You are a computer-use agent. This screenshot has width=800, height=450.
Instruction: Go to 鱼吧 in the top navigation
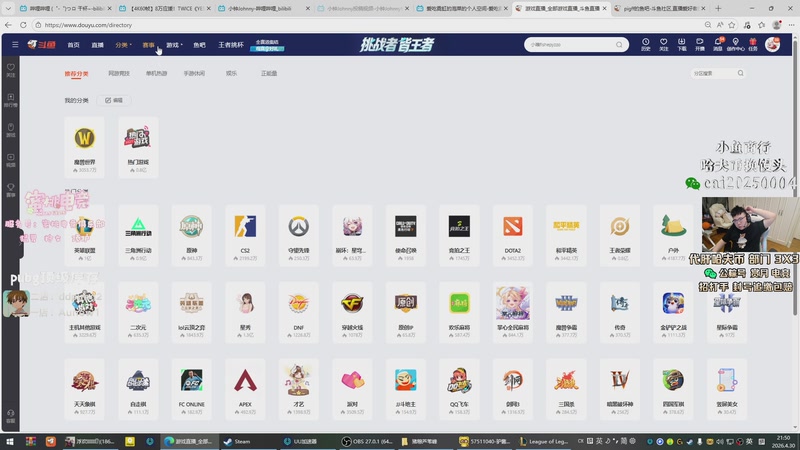pos(199,45)
